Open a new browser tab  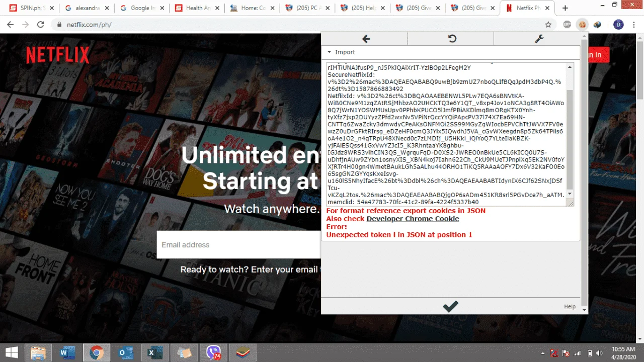pyautogui.click(x=565, y=8)
